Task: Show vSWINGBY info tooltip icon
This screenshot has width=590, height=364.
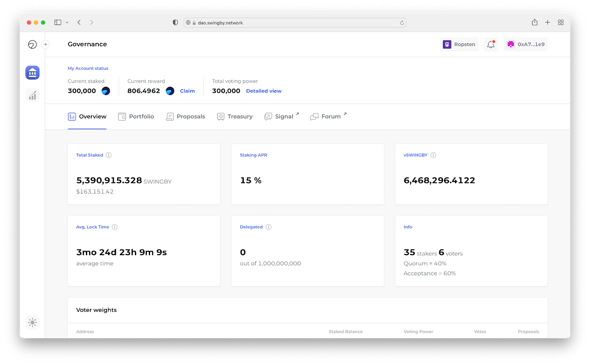Action: pos(433,155)
